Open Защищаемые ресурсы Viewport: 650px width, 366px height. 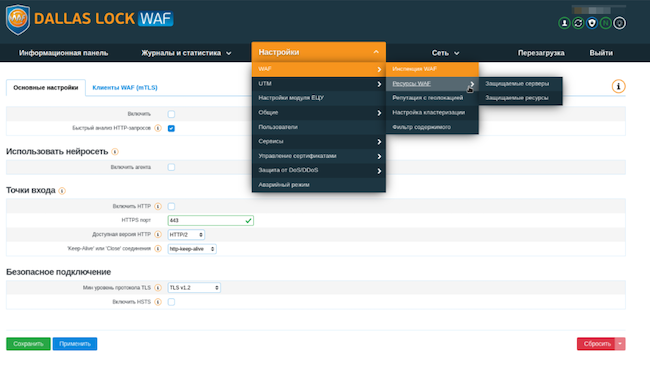(x=521, y=98)
